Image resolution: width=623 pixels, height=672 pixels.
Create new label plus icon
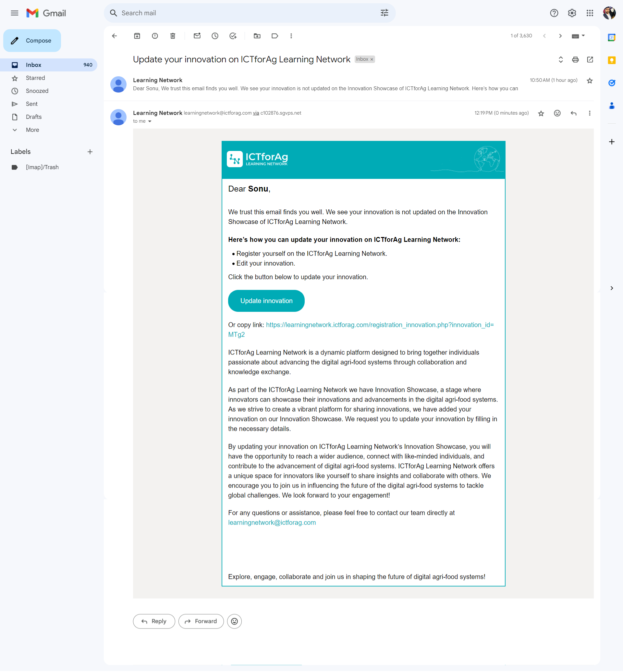[90, 152]
